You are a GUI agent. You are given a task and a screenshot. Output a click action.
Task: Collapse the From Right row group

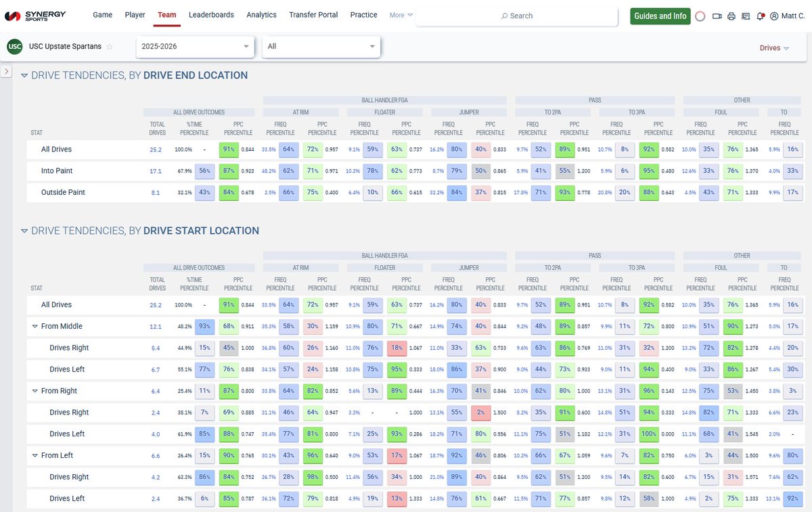point(35,391)
